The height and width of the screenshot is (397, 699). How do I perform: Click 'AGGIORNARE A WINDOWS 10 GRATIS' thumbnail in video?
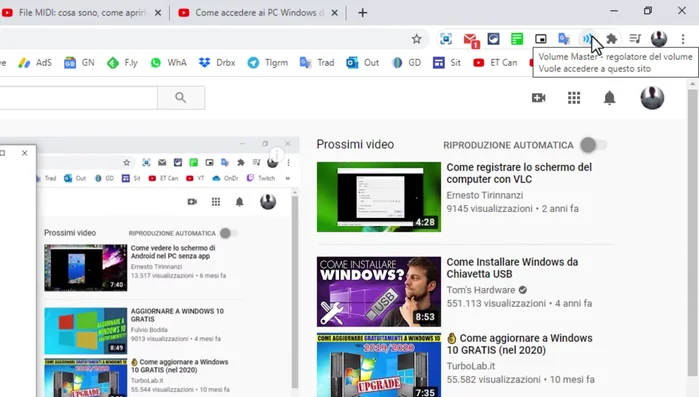pyautogui.click(x=86, y=331)
